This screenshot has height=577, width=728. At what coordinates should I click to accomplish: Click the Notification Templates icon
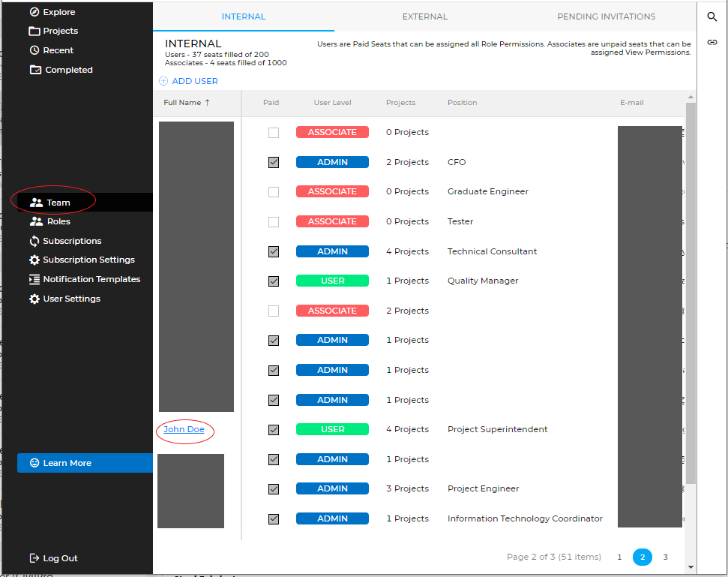pyautogui.click(x=34, y=279)
